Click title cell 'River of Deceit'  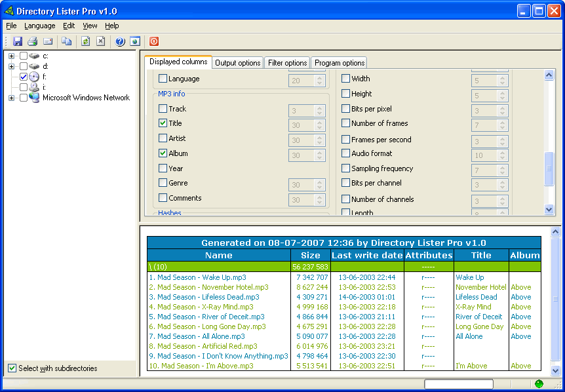(479, 317)
